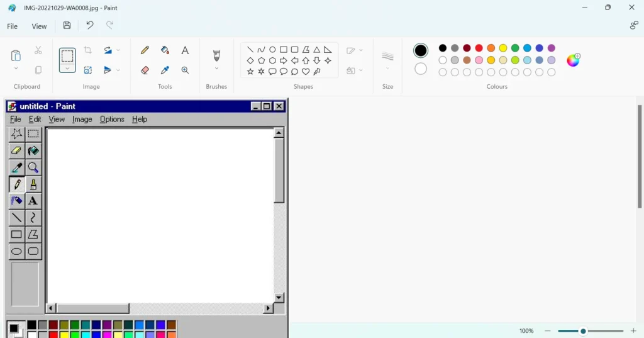Click the 100% zoom level text
Image resolution: width=644 pixels, height=338 pixels.
coord(526,331)
